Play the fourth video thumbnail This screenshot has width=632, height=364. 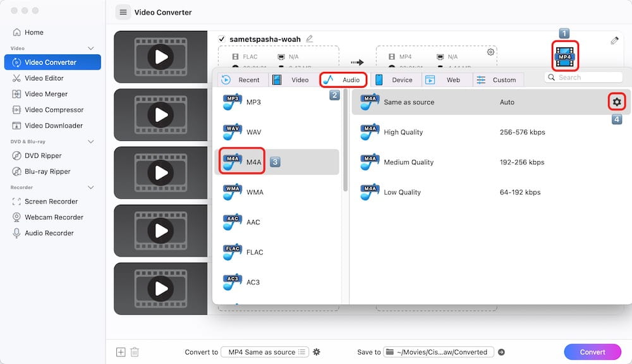coord(161,231)
